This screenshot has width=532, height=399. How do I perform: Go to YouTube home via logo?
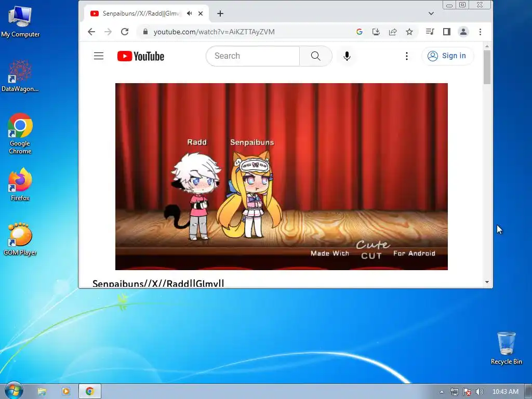[140, 56]
